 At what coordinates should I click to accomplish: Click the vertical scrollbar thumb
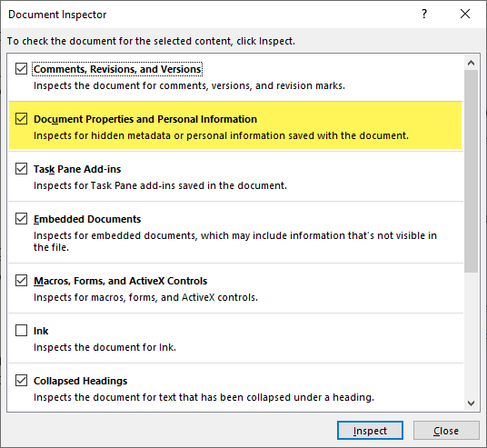point(471,171)
